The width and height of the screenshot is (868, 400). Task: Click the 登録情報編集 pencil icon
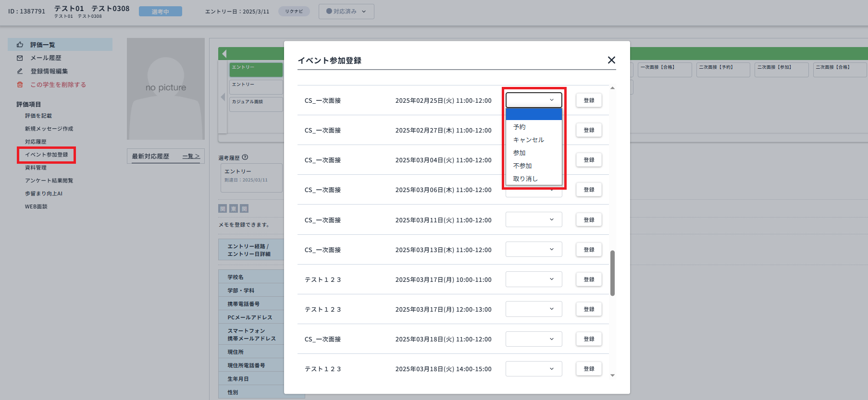click(x=20, y=71)
